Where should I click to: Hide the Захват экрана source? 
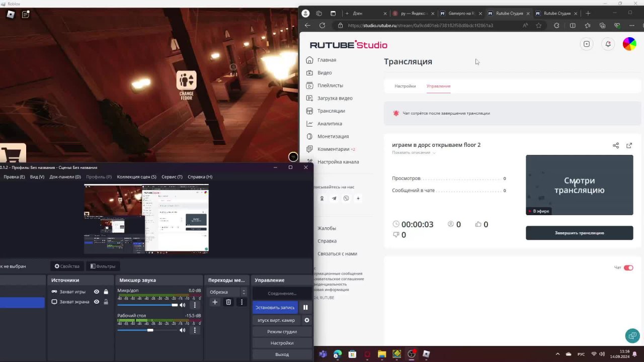click(97, 302)
